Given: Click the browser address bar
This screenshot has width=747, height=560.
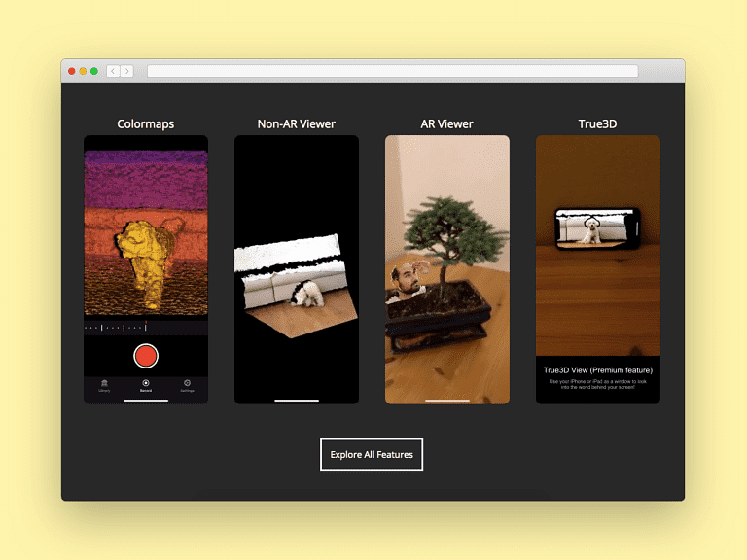Looking at the screenshot, I should 393,71.
